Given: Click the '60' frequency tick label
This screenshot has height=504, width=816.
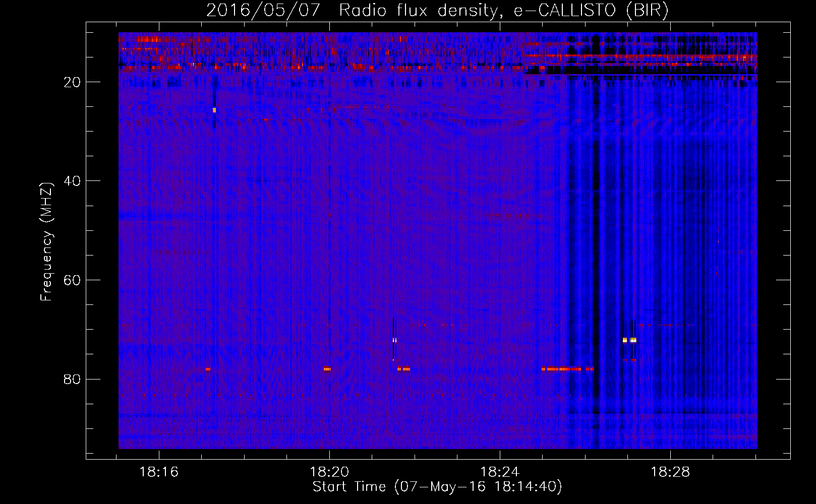Looking at the screenshot, I should pos(72,280).
